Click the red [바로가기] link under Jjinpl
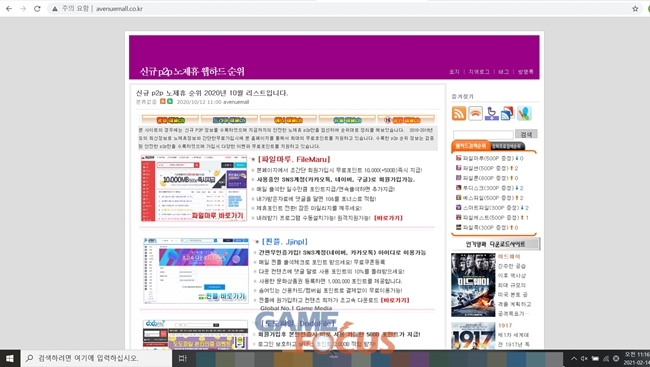This screenshot has width=650, height=367. (x=395, y=300)
